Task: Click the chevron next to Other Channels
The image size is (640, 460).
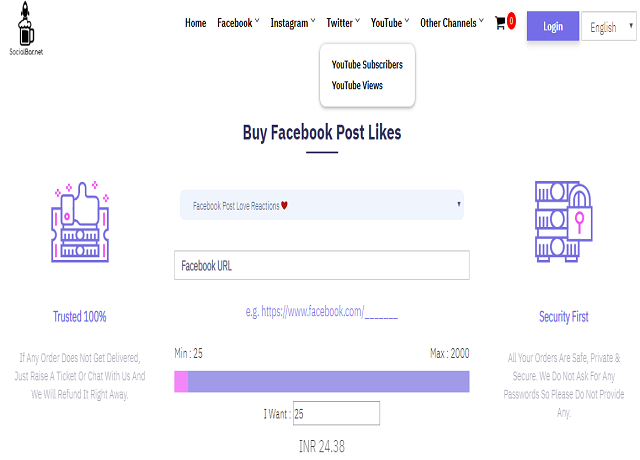Action: tap(481, 20)
